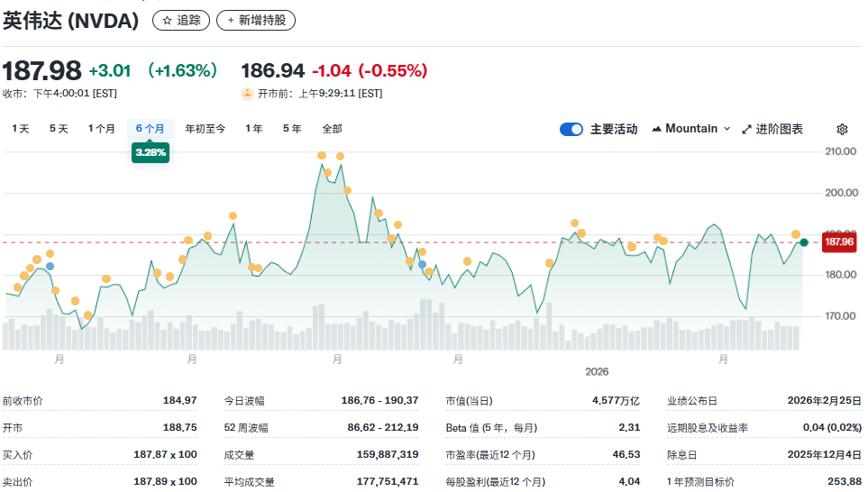This screenshot has width=868, height=492.
Task: Click the 英伟达 (NVDA) title
Action: pos(71,21)
